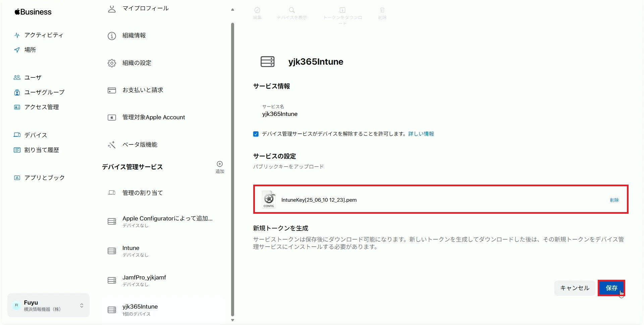
Task: Click the お支払いと請求 card icon
Action: [x=112, y=90]
